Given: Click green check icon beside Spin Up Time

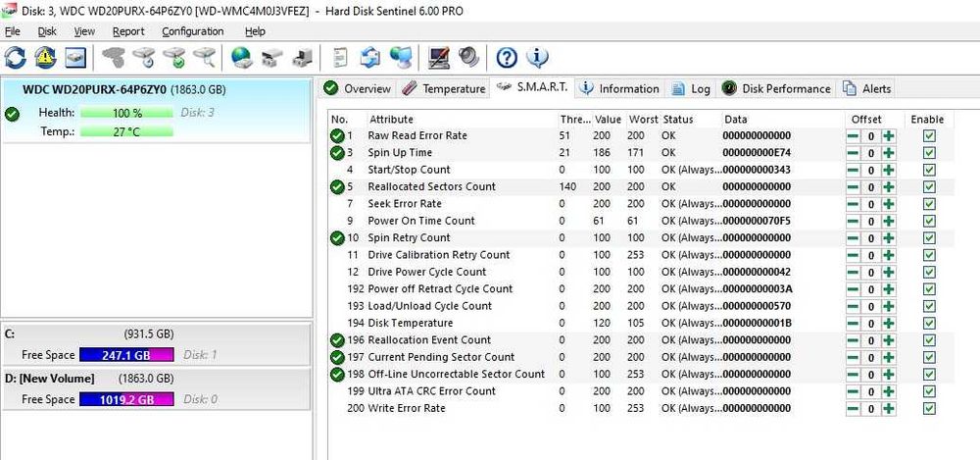Looking at the screenshot, I should click(337, 153).
